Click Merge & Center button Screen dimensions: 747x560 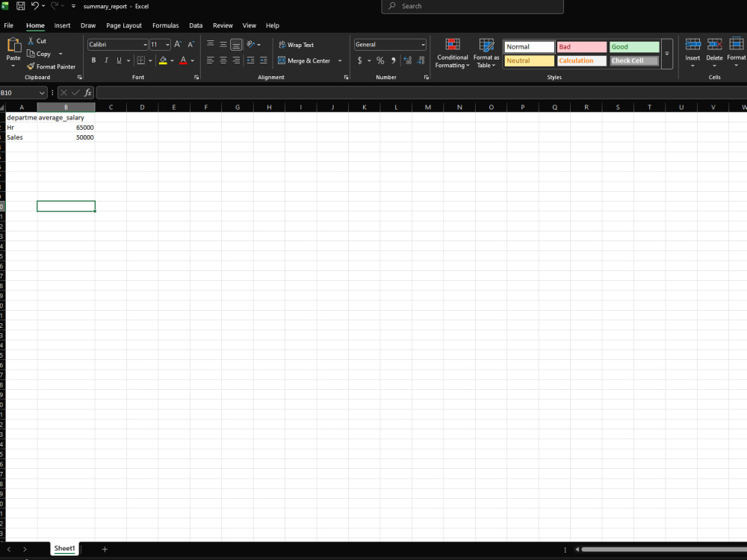tap(304, 61)
